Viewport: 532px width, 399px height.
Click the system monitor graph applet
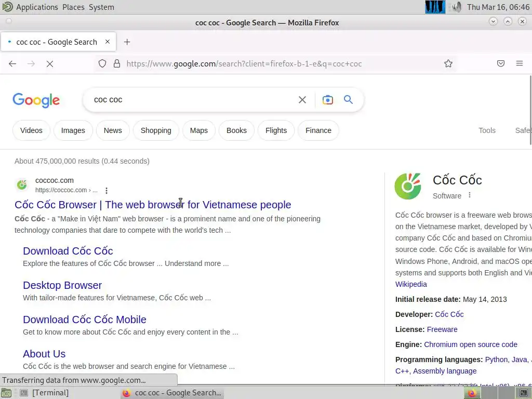[435, 7]
